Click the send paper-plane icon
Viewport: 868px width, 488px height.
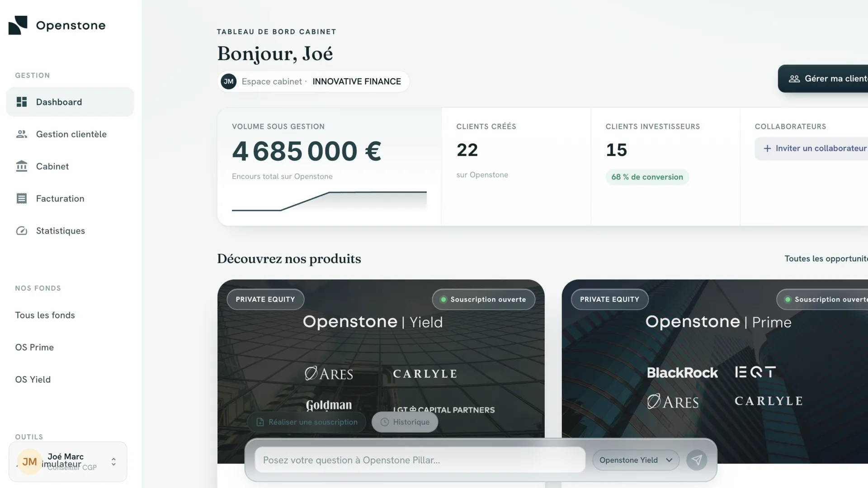[697, 460]
